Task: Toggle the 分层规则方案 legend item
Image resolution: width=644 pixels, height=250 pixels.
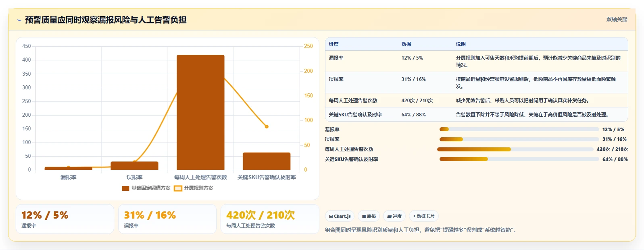Action: 194,188
